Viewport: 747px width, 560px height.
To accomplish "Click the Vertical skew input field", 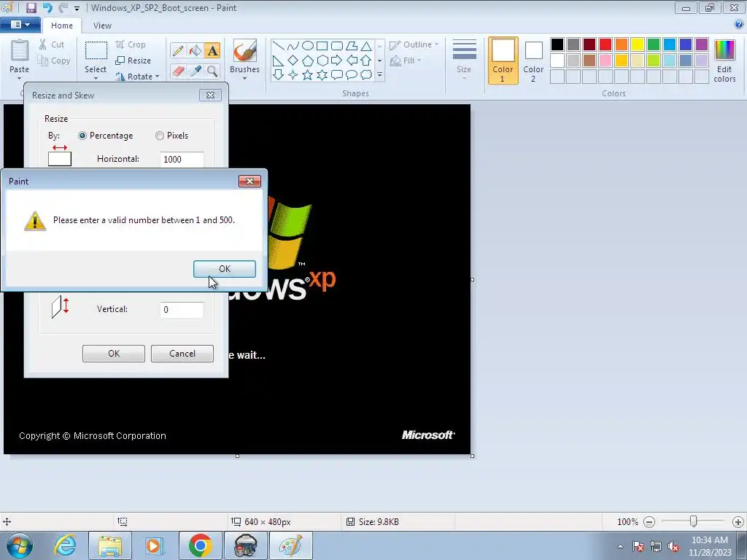I will pos(182,309).
